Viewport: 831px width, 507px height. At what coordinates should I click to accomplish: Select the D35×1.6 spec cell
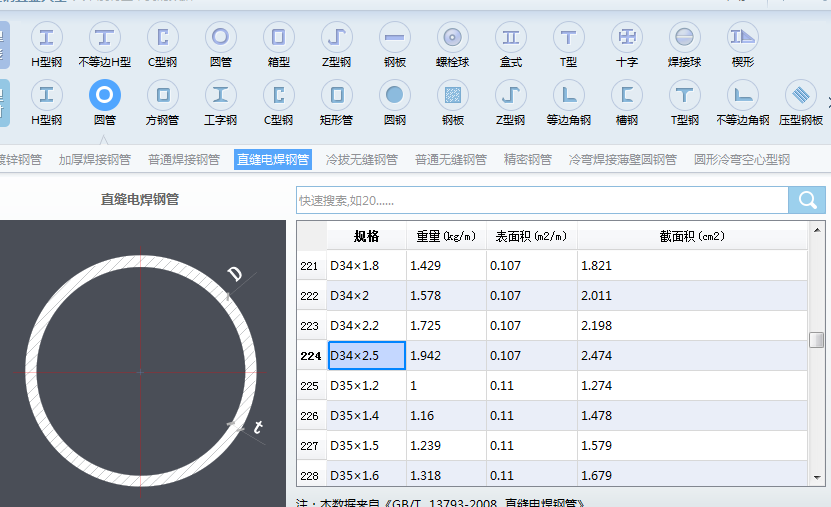[366, 474]
